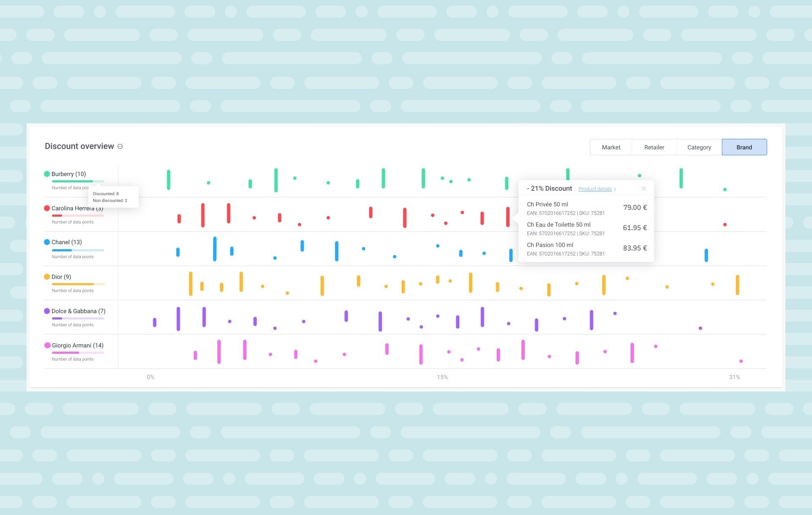Click Burberry brand dot indicator icon

point(47,174)
